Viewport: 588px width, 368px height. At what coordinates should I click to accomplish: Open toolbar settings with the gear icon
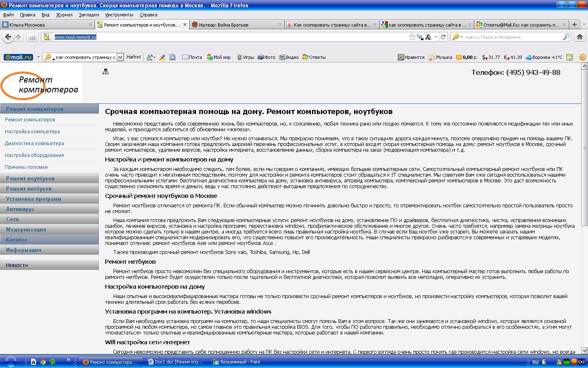[x=583, y=57]
